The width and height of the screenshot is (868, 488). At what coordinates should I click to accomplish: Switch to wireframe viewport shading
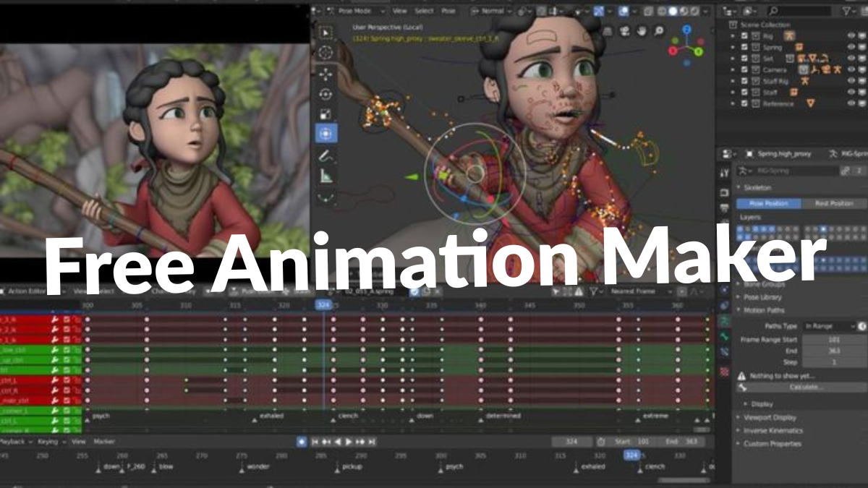[x=661, y=11]
